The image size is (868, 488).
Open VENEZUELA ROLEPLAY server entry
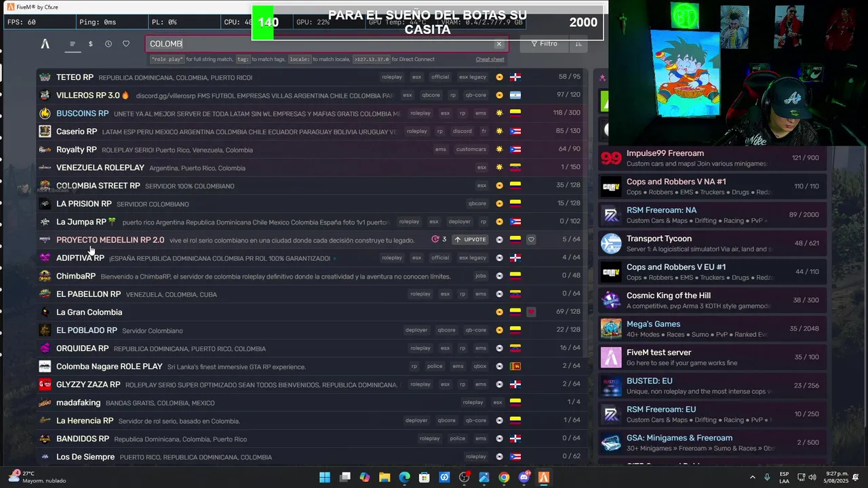click(312, 167)
